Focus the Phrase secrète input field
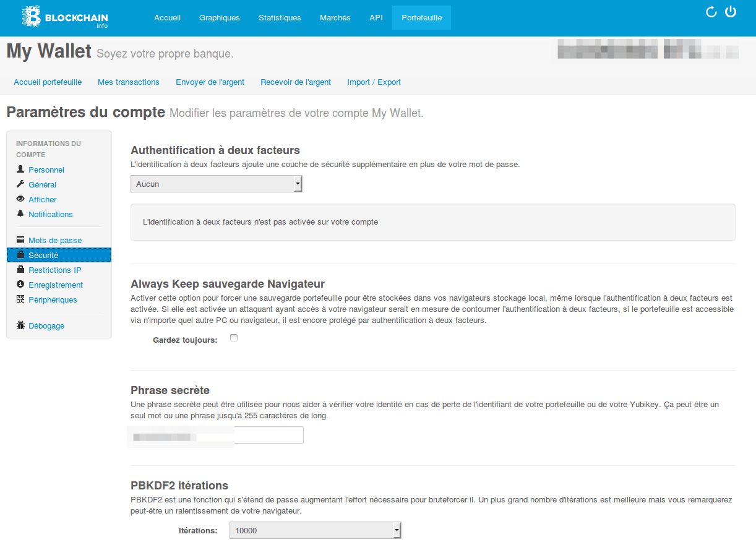This screenshot has width=756, height=555. (x=217, y=435)
